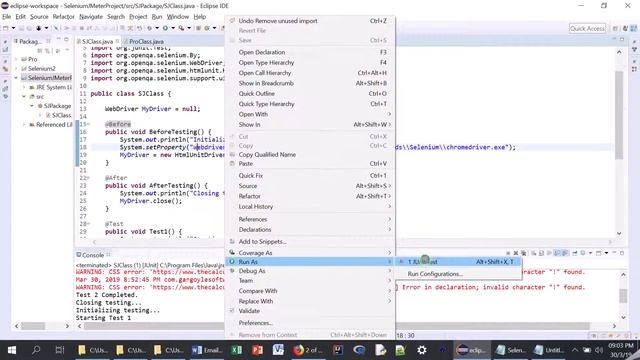Click the New file toolbar icon
Screen dimensions: 640x360
click(6, 28)
